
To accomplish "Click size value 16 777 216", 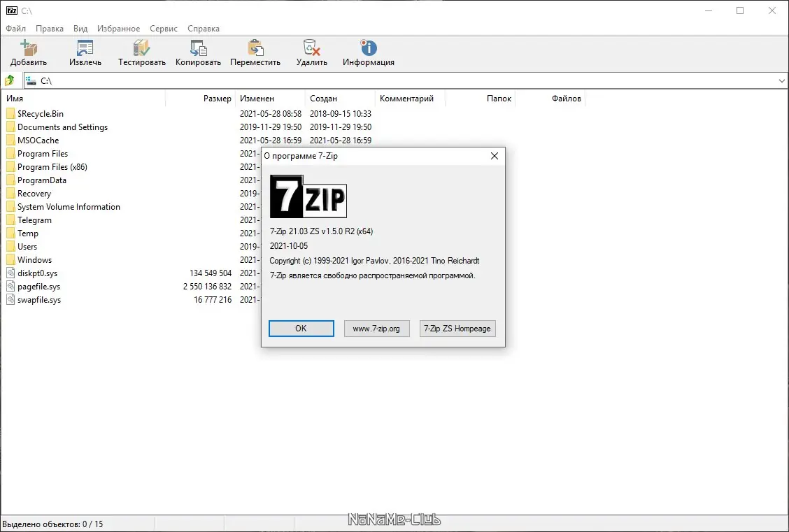I will click(213, 300).
